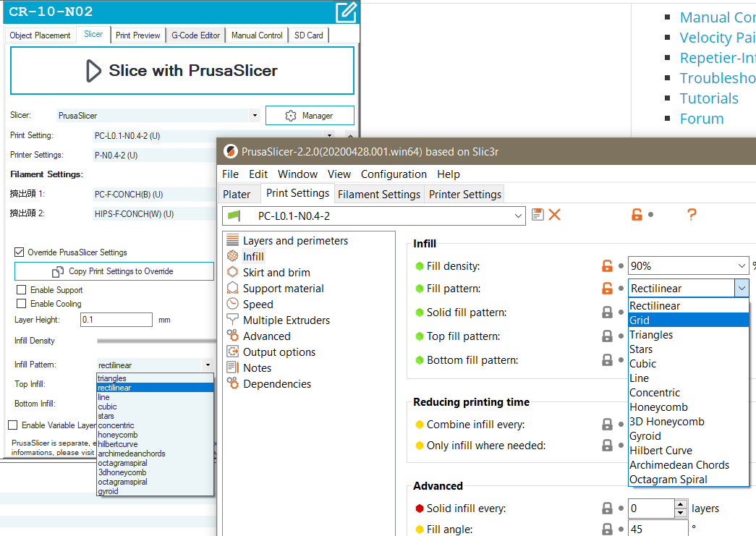
Task: Click the green flag preset icon
Action: [x=234, y=216]
